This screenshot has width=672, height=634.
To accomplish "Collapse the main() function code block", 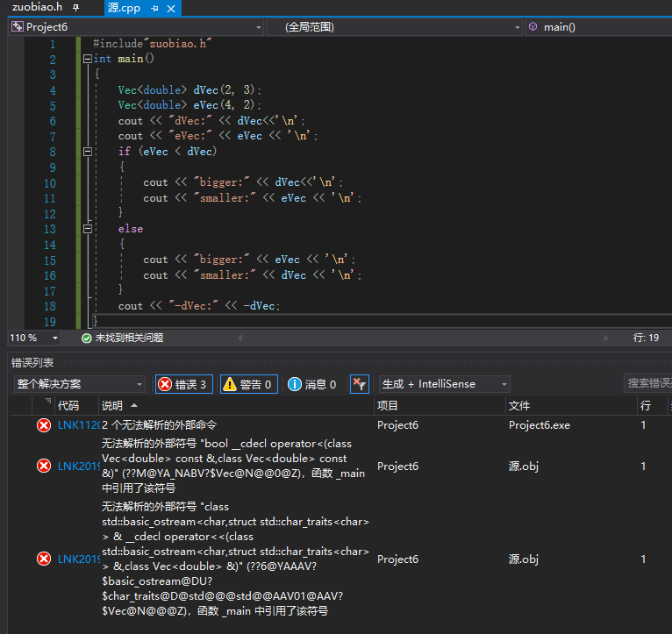I will coord(87,60).
